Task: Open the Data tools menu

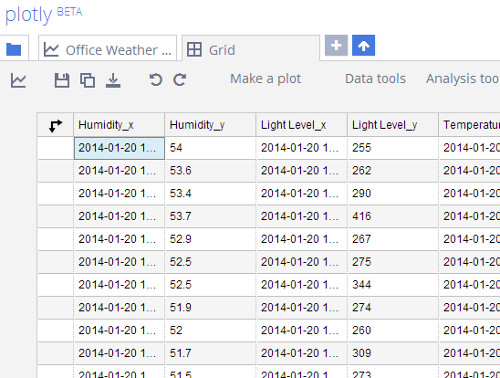Action: 375,79
